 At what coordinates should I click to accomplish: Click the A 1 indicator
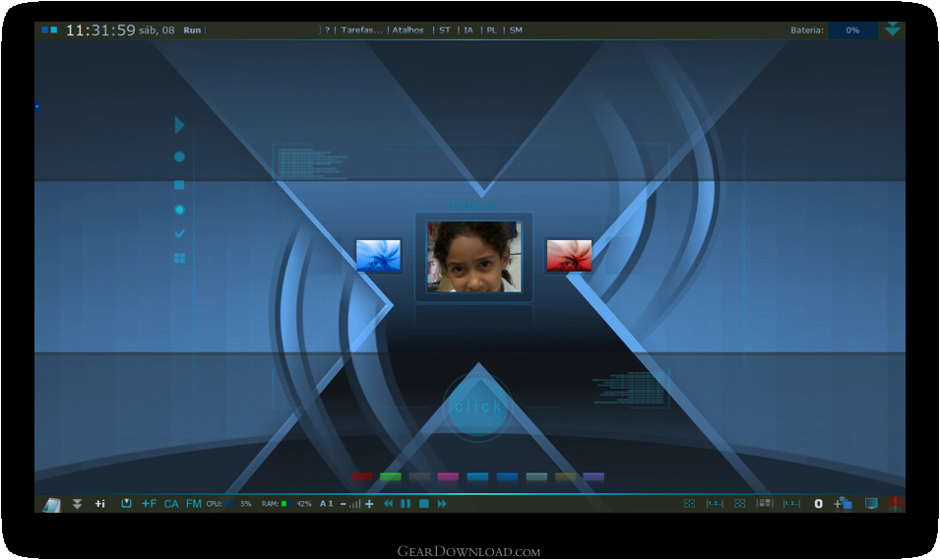pos(326,504)
